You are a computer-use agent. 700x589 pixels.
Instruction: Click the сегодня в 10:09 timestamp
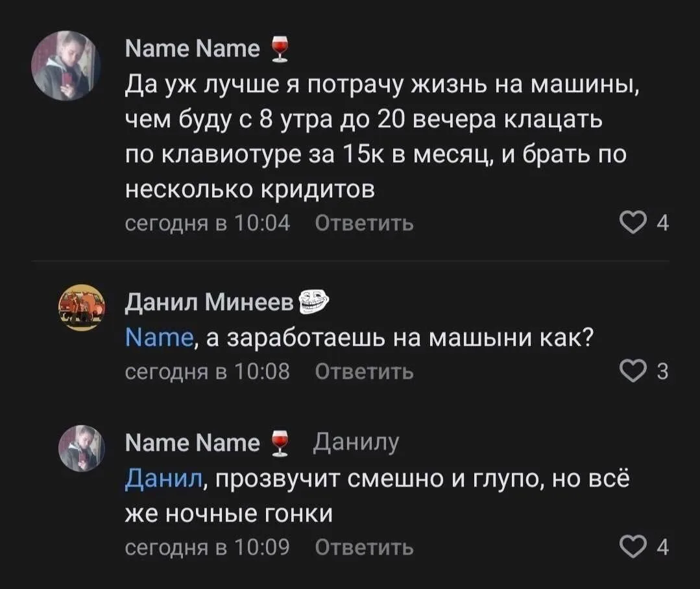point(208,547)
